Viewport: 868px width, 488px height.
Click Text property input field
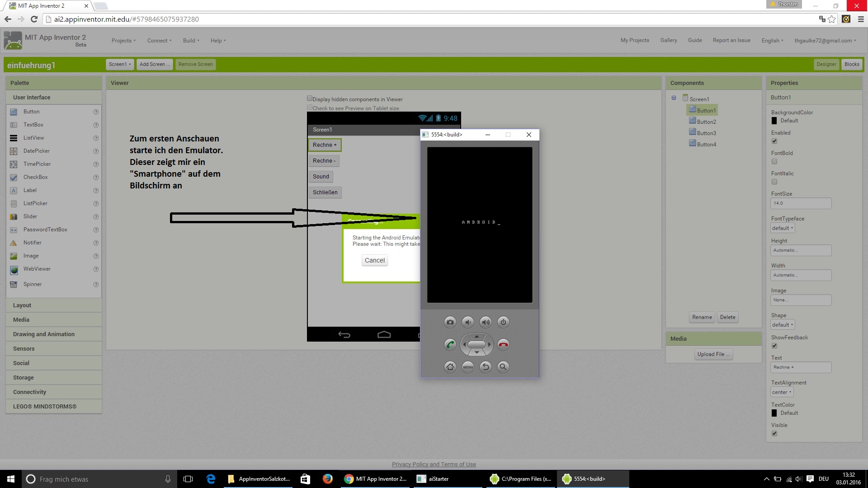(x=801, y=367)
